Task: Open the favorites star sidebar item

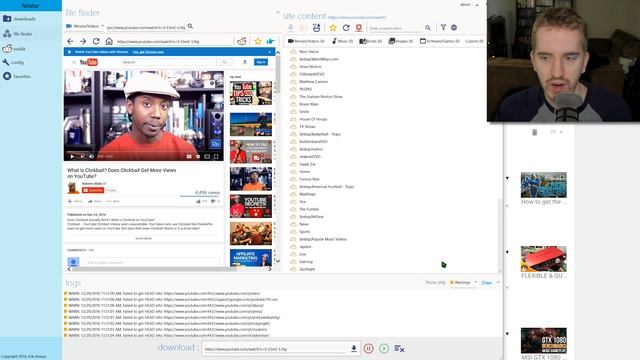Action: tap(17, 76)
